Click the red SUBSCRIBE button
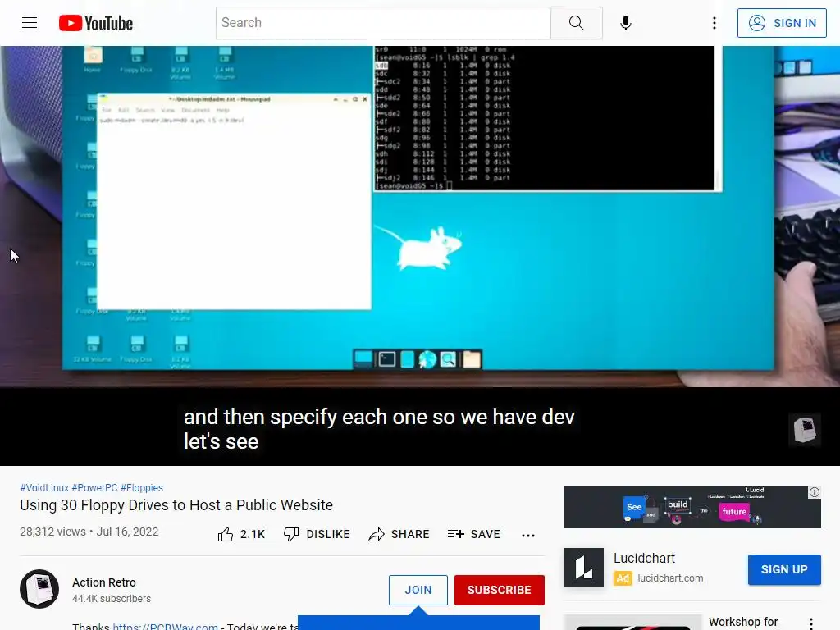840x630 pixels. coord(500,590)
